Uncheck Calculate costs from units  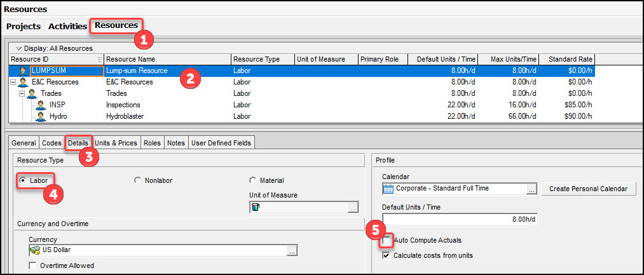(x=386, y=256)
